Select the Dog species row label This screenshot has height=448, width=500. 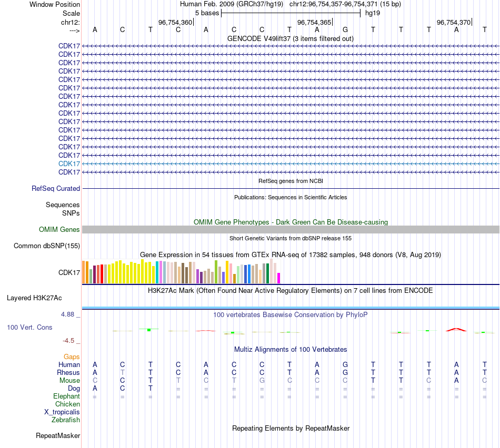tap(74, 389)
